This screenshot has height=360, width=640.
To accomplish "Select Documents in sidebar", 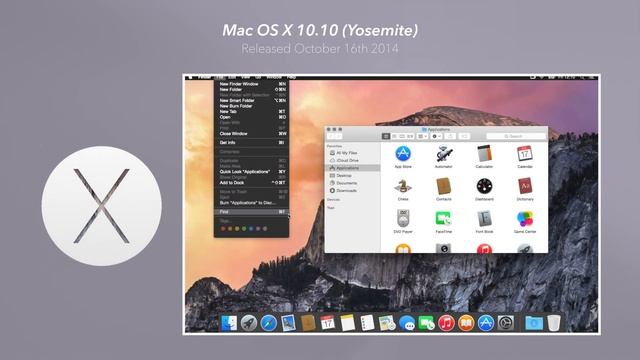I will coord(353,183).
